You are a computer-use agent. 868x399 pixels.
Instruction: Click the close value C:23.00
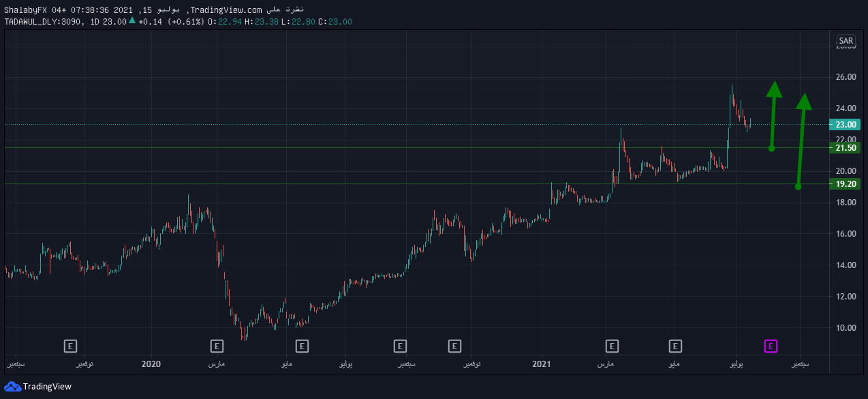pos(335,22)
